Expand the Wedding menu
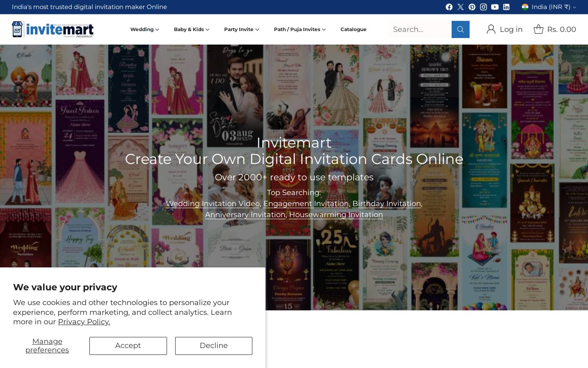Screen dimensions: 588x368 tap(145, 29)
